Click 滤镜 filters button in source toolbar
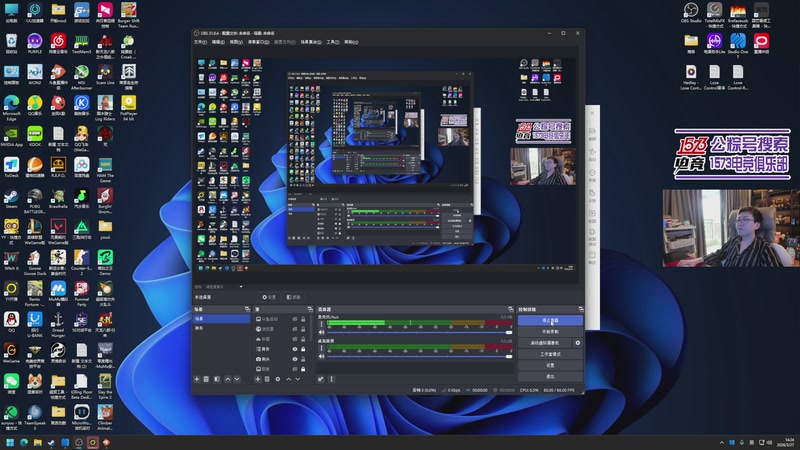Screen dimensions: 800x450 tap(293, 297)
